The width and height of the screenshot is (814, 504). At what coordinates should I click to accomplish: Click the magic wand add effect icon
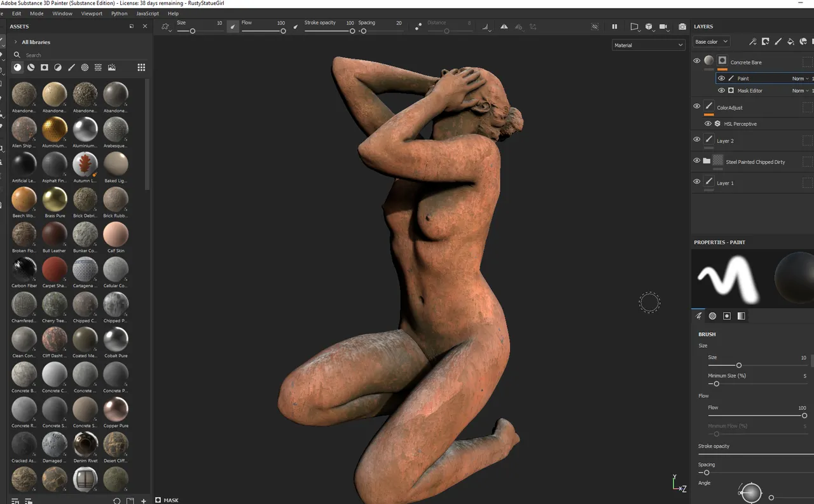tap(753, 42)
